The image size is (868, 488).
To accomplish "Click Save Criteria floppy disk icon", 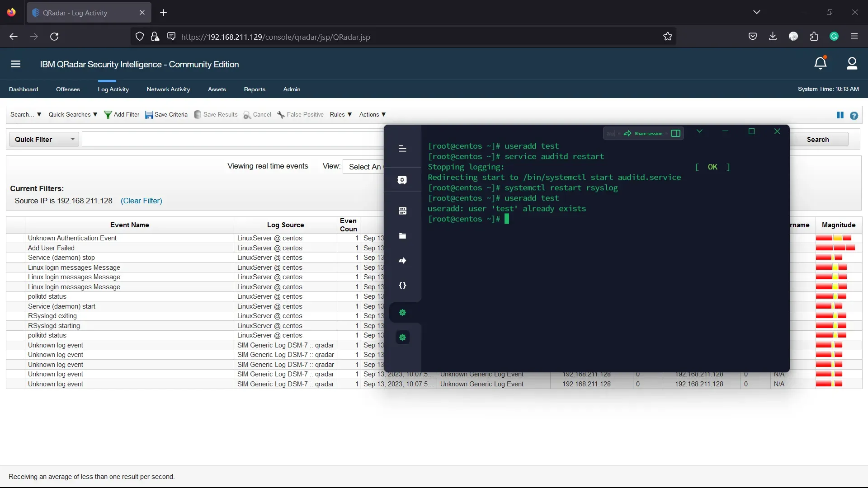I will (149, 115).
